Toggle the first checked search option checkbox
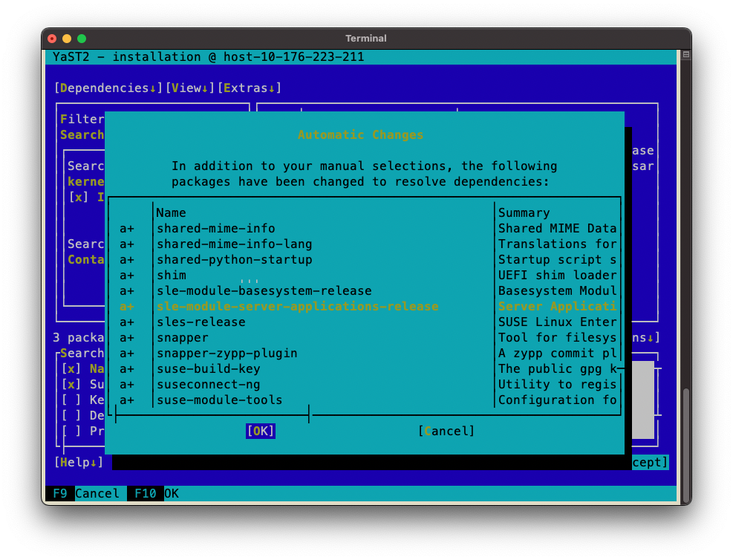The height and width of the screenshot is (560, 733). pos(71,369)
